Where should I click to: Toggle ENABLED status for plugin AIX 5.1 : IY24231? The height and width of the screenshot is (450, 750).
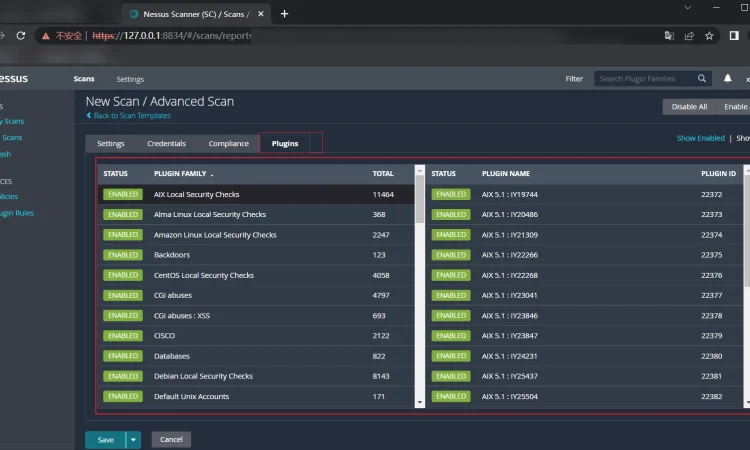pos(451,356)
